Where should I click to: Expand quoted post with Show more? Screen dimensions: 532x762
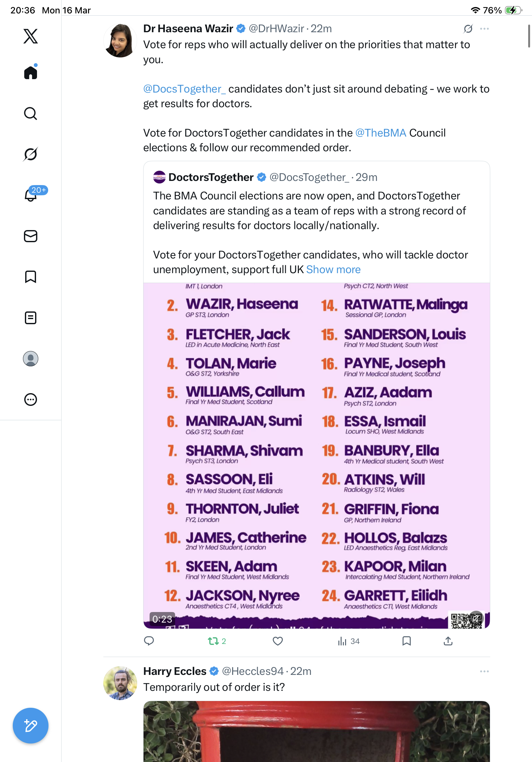coord(333,270)
